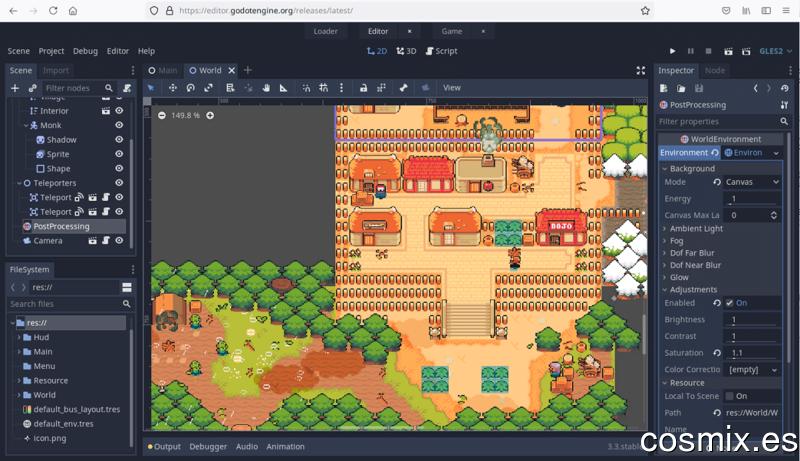Enable Local To Scene checkbox
The height and width of the screenshot is (461, 800).
pyautogui.click(x=730, y=396)
